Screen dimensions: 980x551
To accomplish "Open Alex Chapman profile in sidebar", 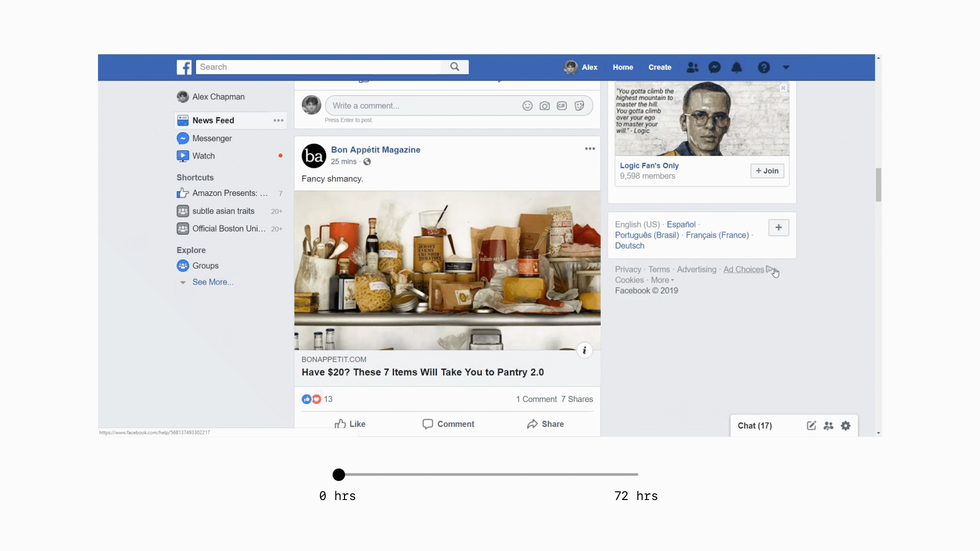I will coord(218,96).
